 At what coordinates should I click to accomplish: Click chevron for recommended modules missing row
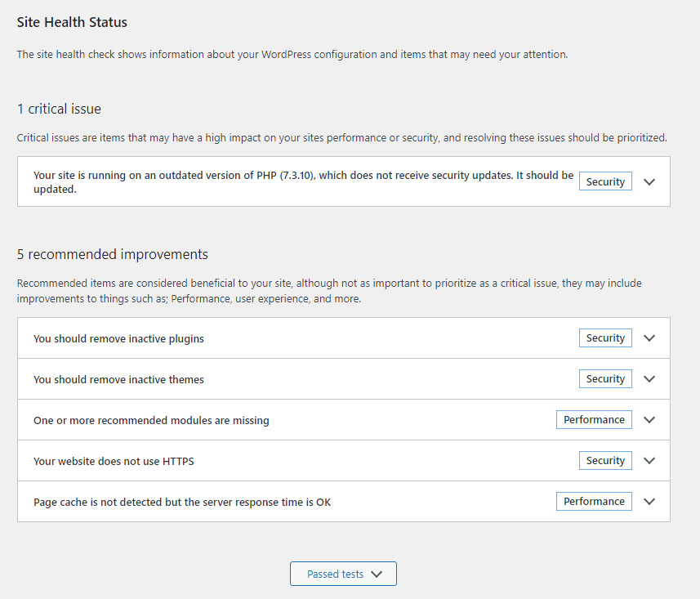[649, 420]
